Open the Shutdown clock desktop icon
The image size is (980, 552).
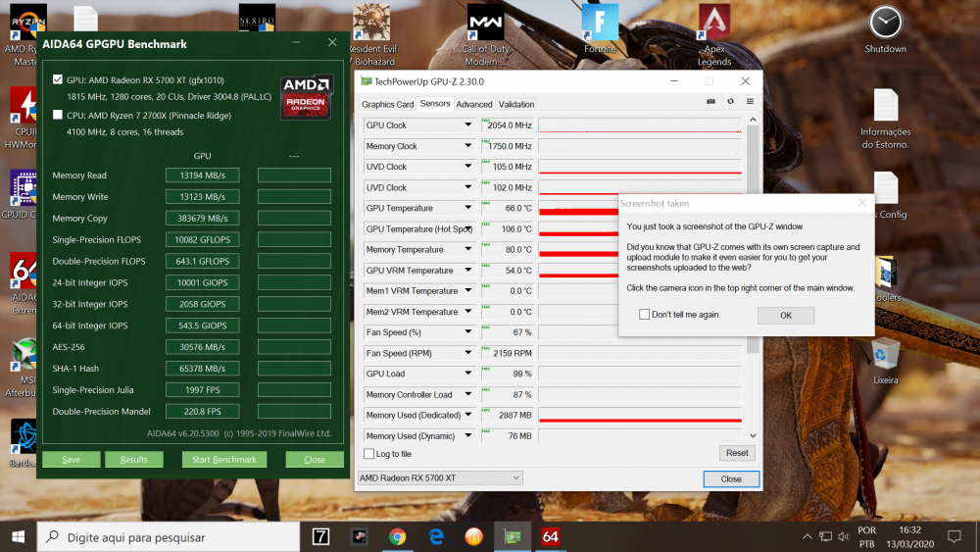[885, 29]
